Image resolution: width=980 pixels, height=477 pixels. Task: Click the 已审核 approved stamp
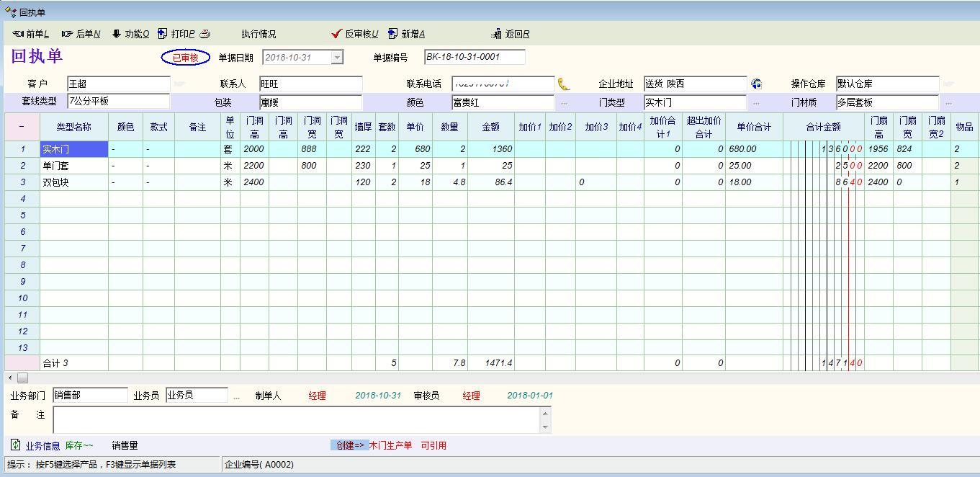[186, 58]
